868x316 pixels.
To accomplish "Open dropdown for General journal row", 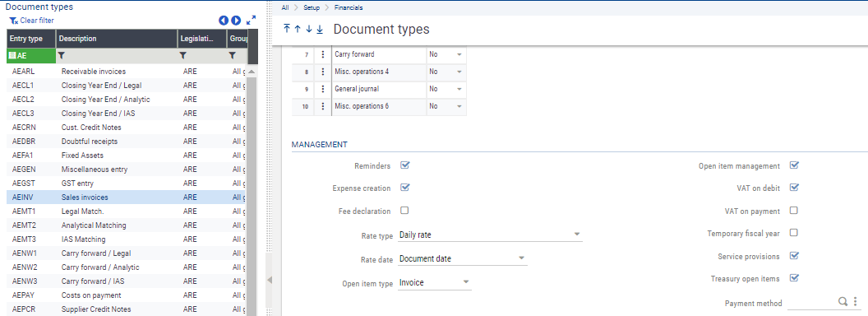I will tap(459, 89).
